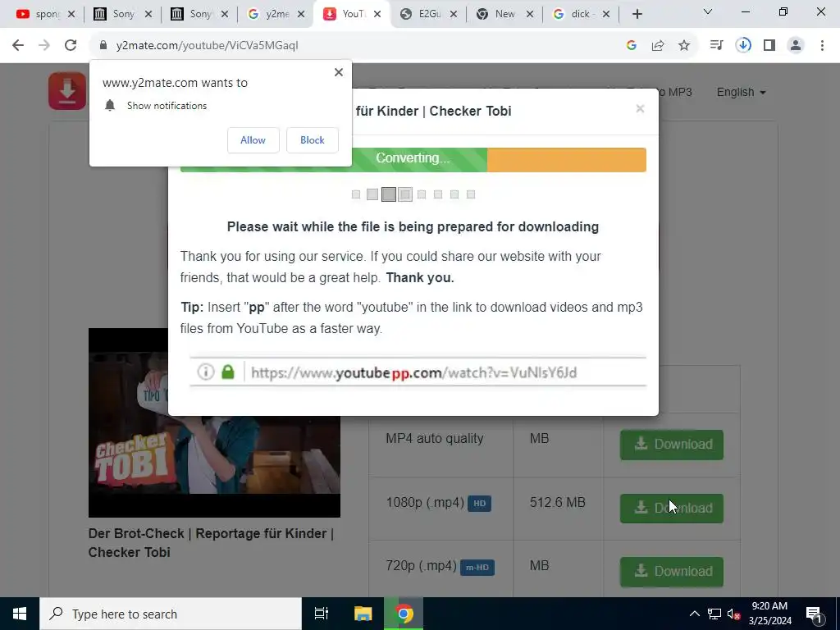Image resolution: width=840 pixels, height=630 pixels.
Task: Share this page icon
Action: pos(657,46)
